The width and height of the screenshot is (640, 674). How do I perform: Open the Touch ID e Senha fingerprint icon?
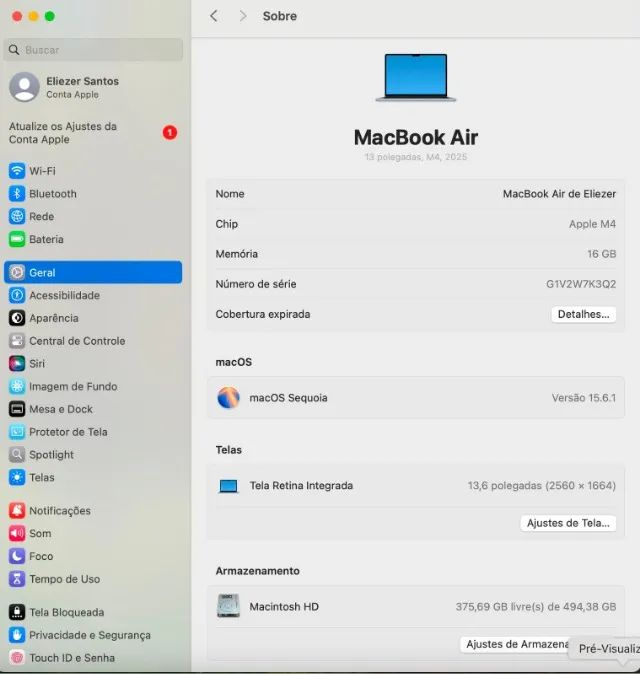point(17,658)
